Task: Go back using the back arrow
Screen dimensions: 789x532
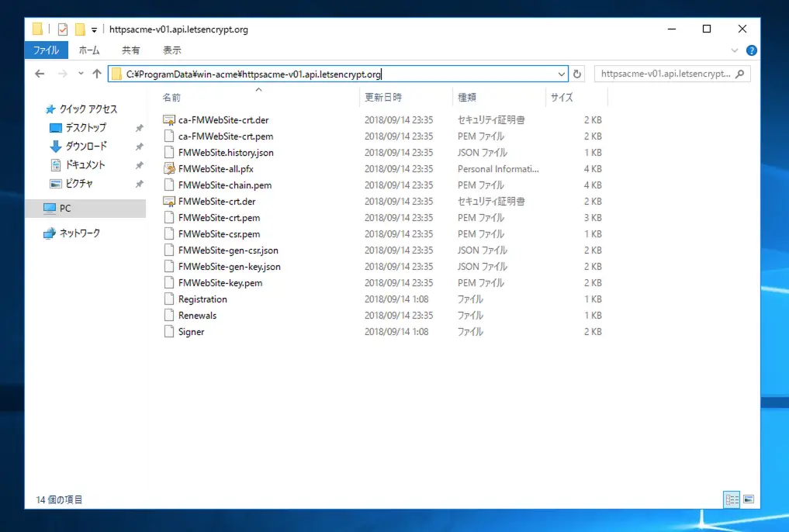Action: coord(39,73)
